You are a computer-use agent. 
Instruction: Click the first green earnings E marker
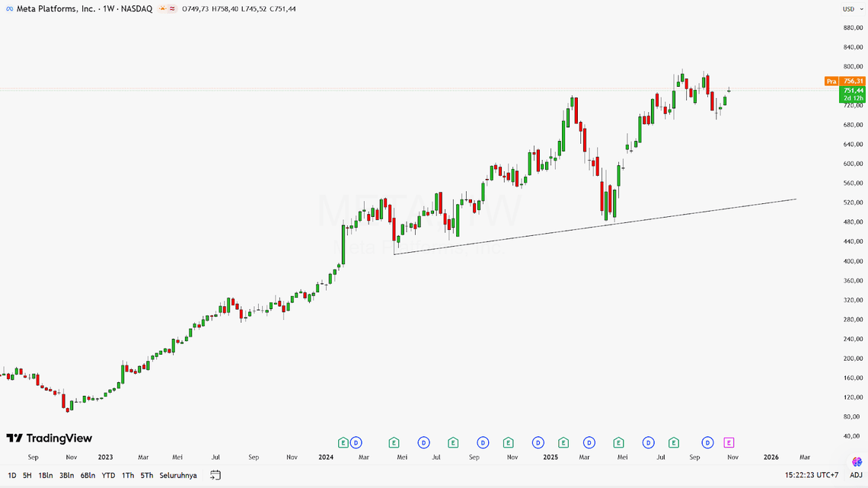(343, 442)
